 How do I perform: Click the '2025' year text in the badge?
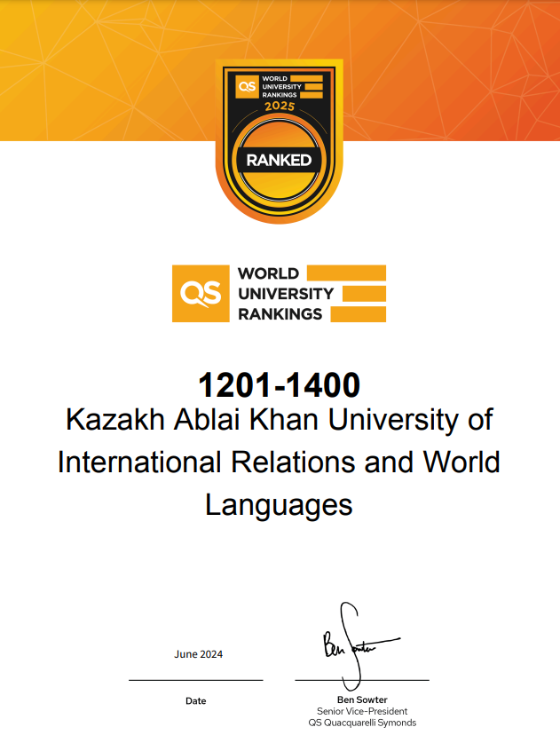pyautogui.click(x=280, y=107)
